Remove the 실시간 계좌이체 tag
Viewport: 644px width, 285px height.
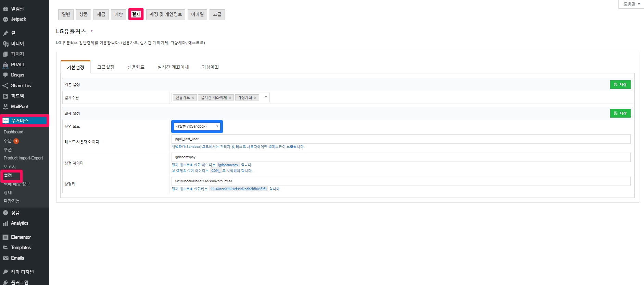tap(230, 98)
